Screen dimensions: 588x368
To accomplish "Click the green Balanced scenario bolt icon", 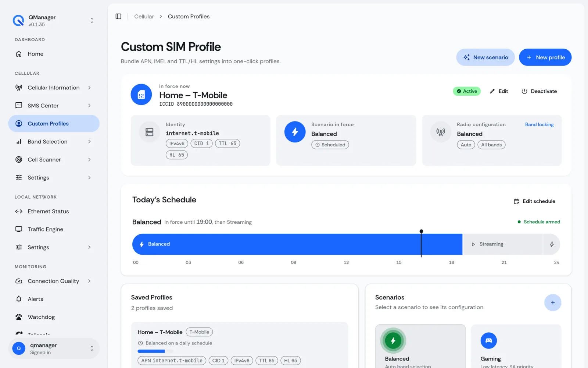I will point(393,341).
